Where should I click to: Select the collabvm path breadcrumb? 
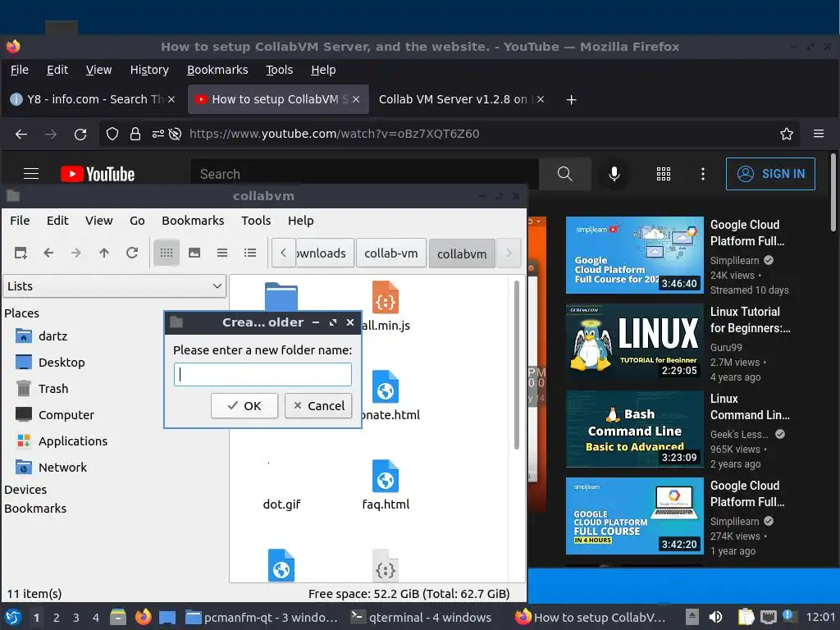click(x=462, y=254)
